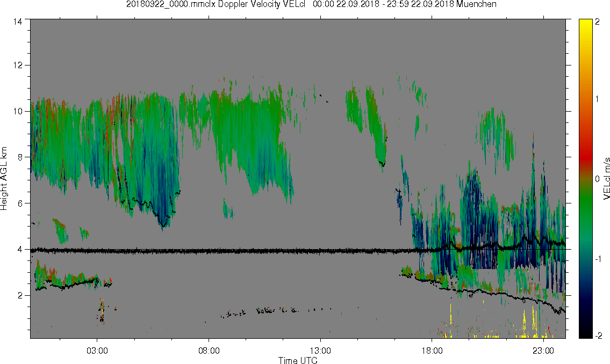This screenshot has width=610, height=364.
Task: Click the 08:00 time tick label
Action: click(209, 351)
